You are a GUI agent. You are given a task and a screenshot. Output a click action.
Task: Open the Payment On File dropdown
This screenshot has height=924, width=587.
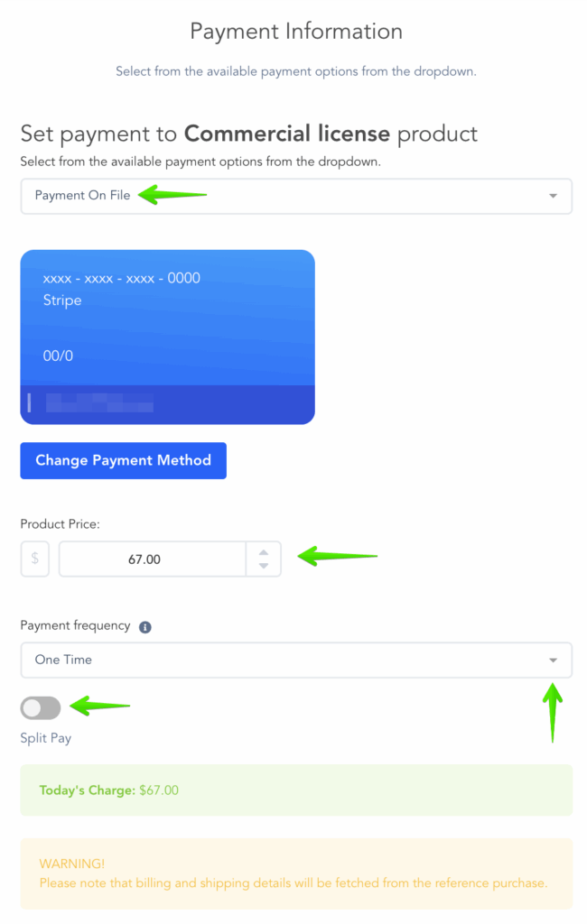(x=296, y=196)
